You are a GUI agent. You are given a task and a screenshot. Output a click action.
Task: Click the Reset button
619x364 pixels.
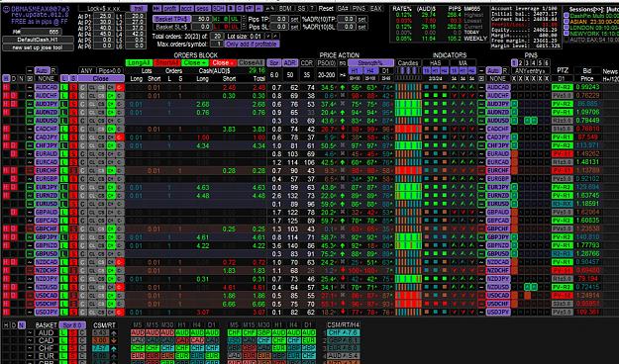click(x=326, y=8)
